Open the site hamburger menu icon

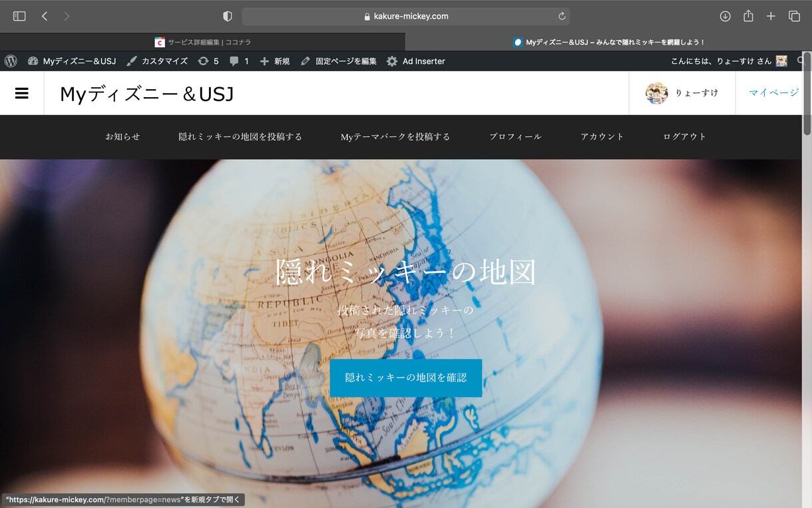pyautogui.click(x=22, y=93)
